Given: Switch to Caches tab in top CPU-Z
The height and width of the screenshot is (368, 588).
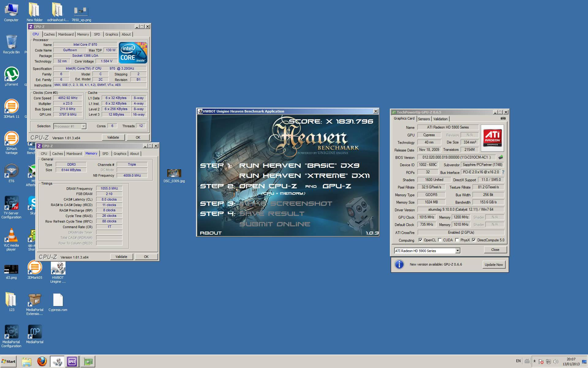Looking at the screenshot, I should click(49, 34).
